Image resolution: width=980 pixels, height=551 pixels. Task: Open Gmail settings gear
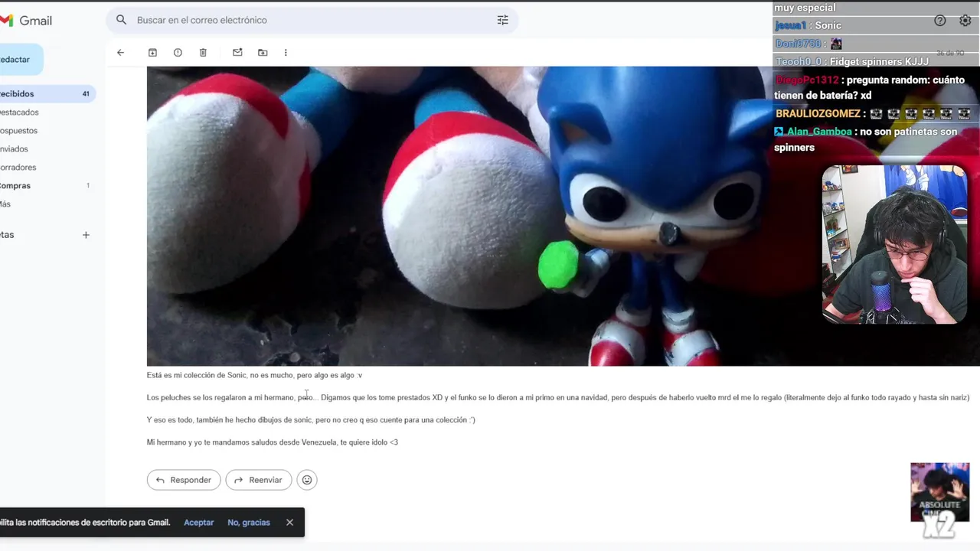[x=965, y=21]
